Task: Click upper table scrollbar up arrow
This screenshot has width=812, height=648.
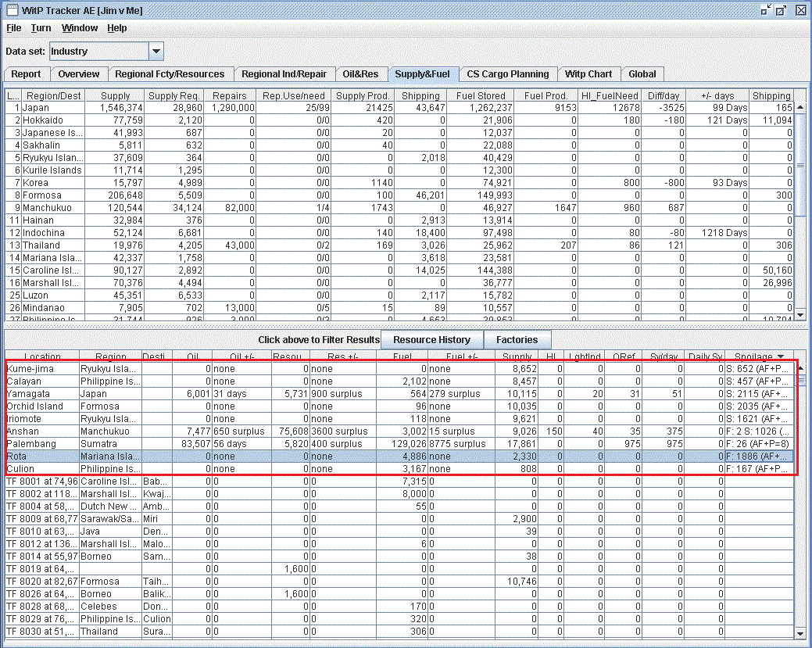Action: tap(800, 107)
